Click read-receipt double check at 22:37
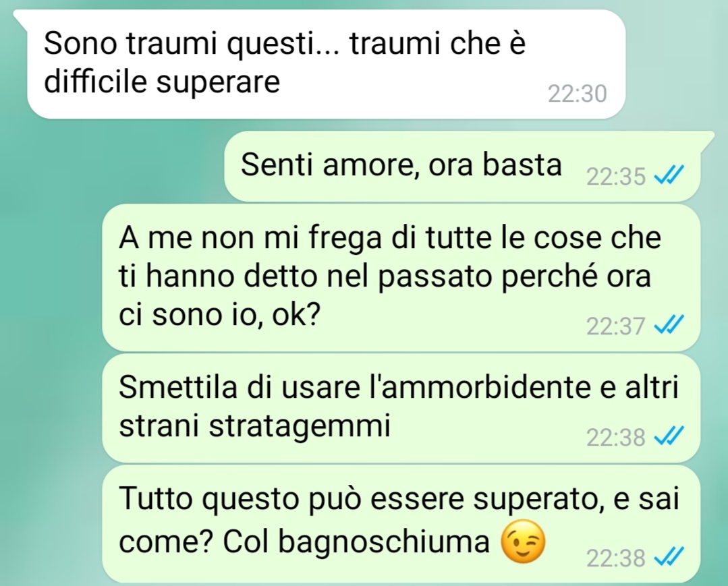The image size is (728, 586). (x=669, y=324)
